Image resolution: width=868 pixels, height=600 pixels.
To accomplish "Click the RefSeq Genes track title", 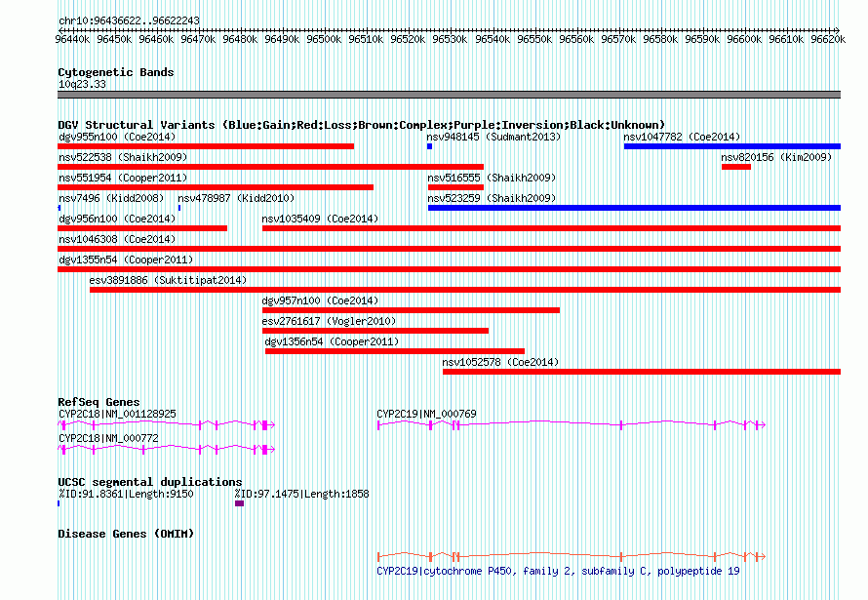I will pos(99,402).
